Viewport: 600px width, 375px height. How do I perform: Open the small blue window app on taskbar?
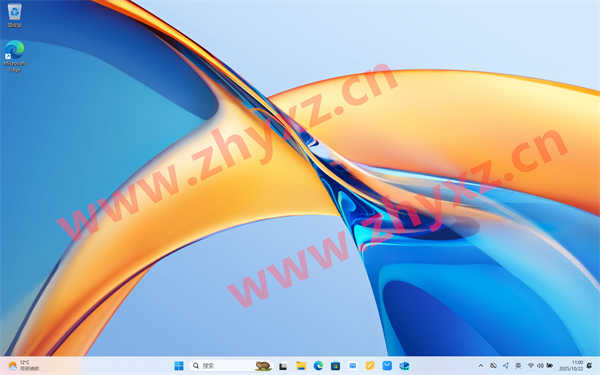click(352, 366)
